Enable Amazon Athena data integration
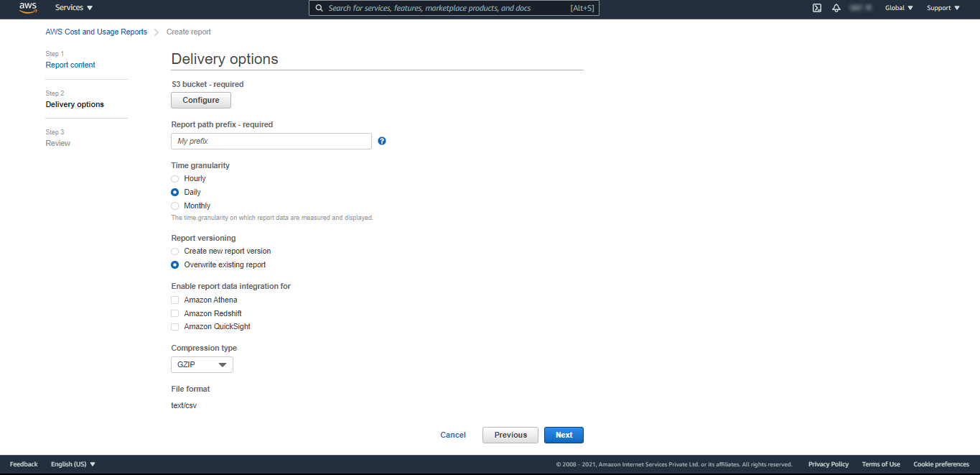Image resolution: width=980 pixels, height=475 pixels. coord(175,300)
